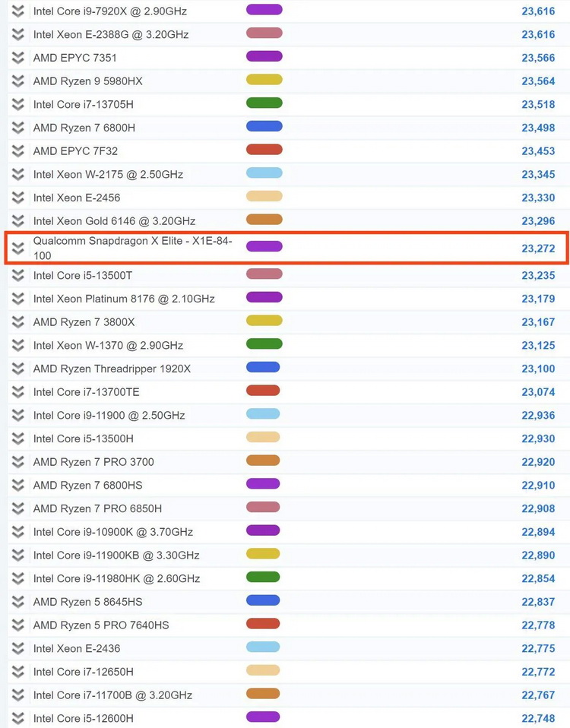Click the score 22,910
This screenshot has width=570, height=728.
pos(538,485)
